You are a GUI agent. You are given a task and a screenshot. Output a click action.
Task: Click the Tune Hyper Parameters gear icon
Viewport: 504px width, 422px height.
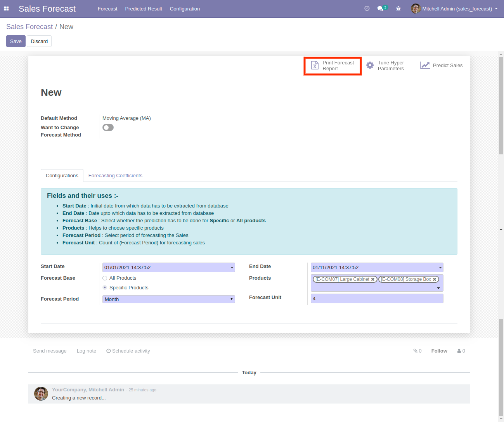pyautogui.click(x=370, y=66)
